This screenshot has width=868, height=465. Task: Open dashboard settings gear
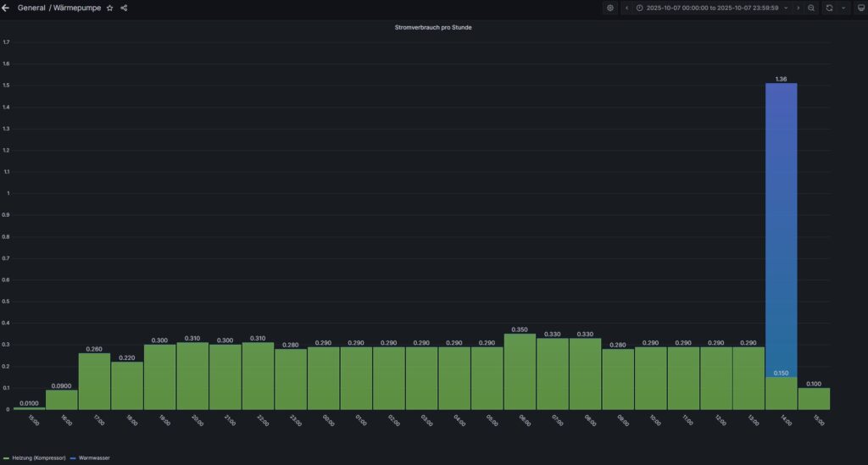click(609, 8)
